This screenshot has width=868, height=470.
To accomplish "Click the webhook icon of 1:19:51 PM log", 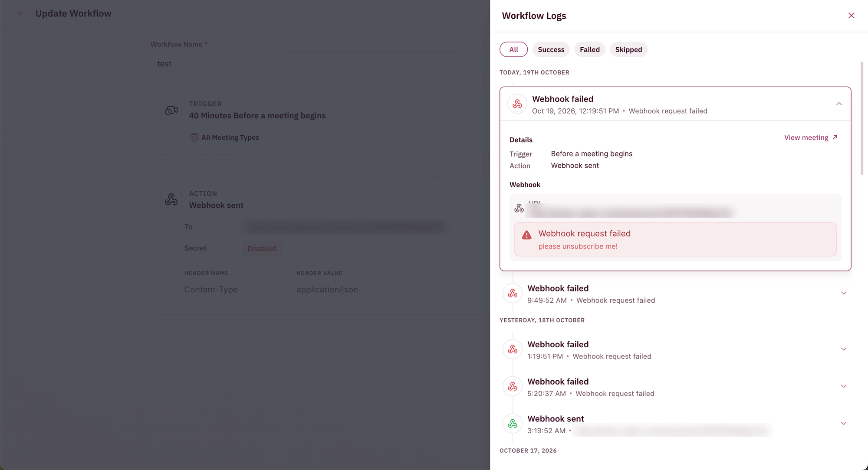I will [x=513, y=349].
